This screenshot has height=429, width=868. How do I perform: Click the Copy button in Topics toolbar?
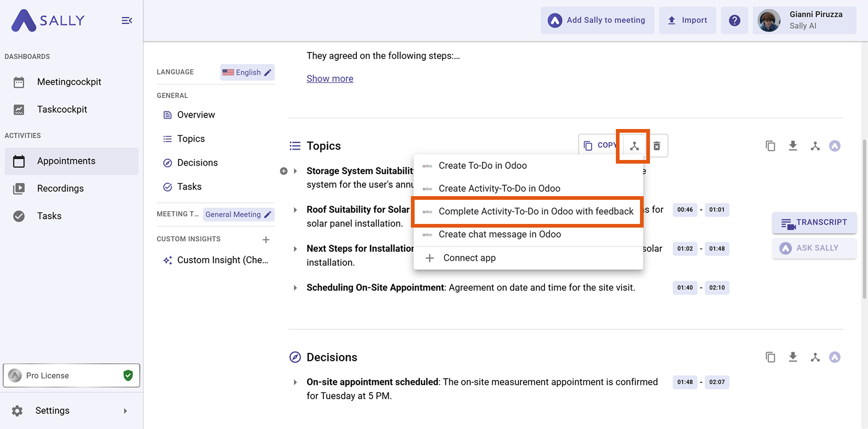click(600, 145)
